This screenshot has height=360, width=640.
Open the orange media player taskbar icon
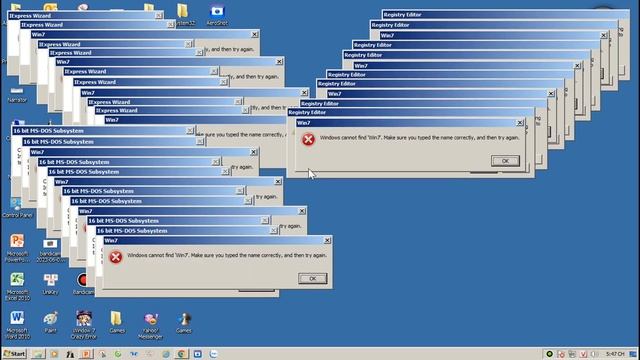pos(54,354)
